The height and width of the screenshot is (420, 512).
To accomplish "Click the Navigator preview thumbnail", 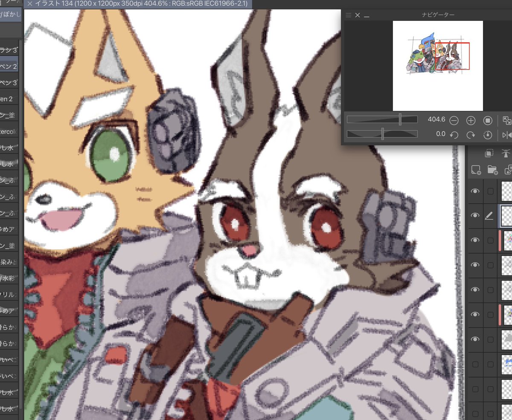I will pyautogui.click(x=438, y=66).
